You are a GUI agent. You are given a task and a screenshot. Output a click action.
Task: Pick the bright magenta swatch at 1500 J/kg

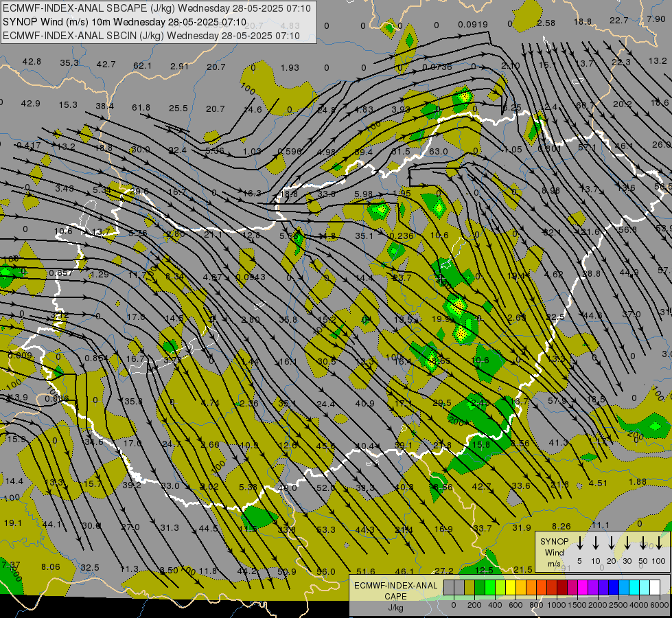[x=583, y=587]
